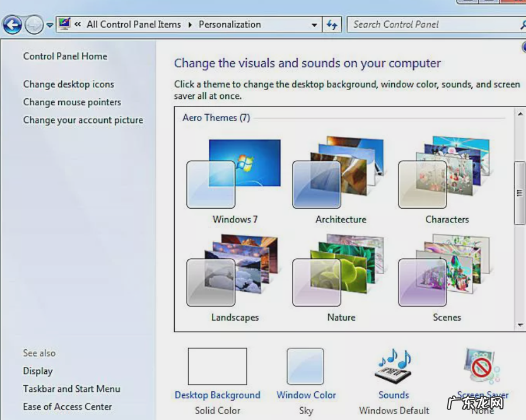The height and width of the screenshot is (420, 526).
Task: Go to Control Panel Home
Action: pyautogui.click(x=65, y=56)
